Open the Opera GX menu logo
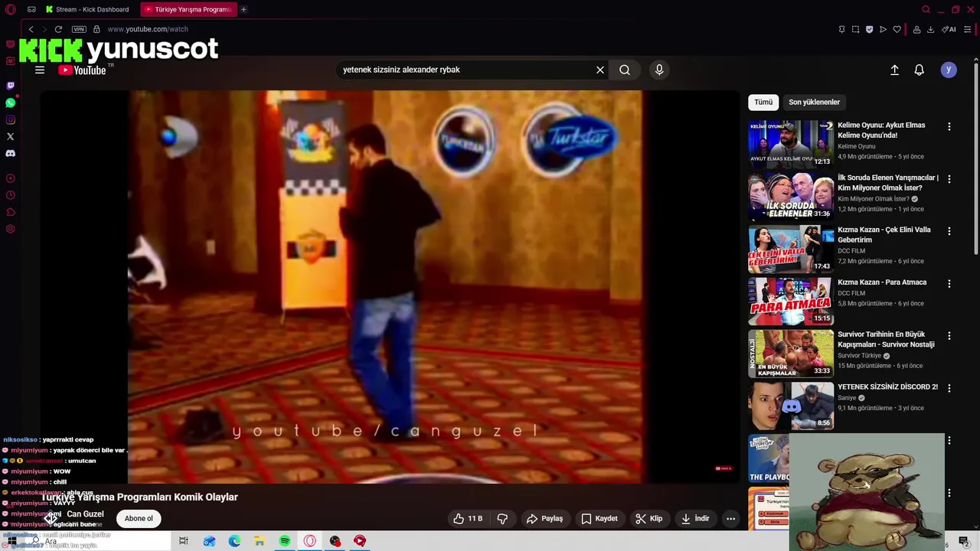This screenshot has width=980, height=551. point(10,9)
